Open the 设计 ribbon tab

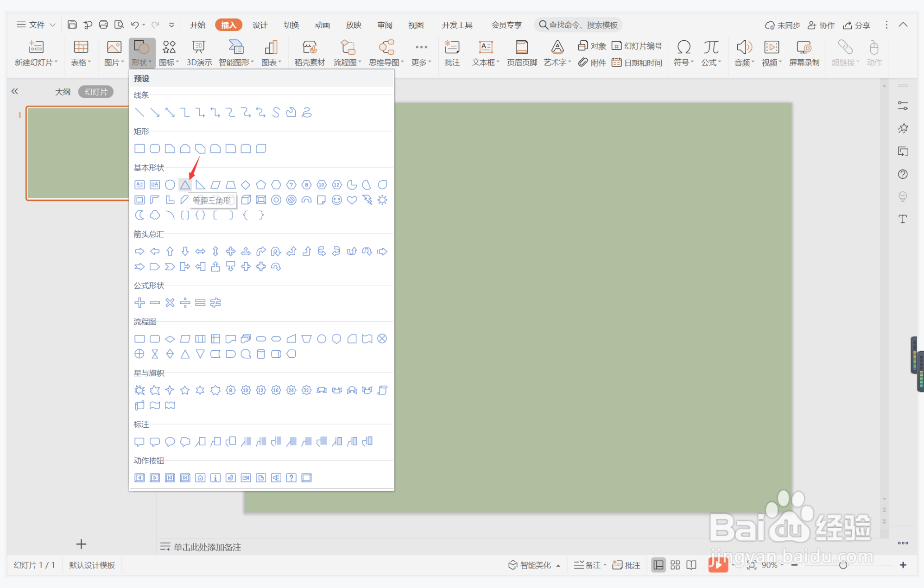click(259, 25)
